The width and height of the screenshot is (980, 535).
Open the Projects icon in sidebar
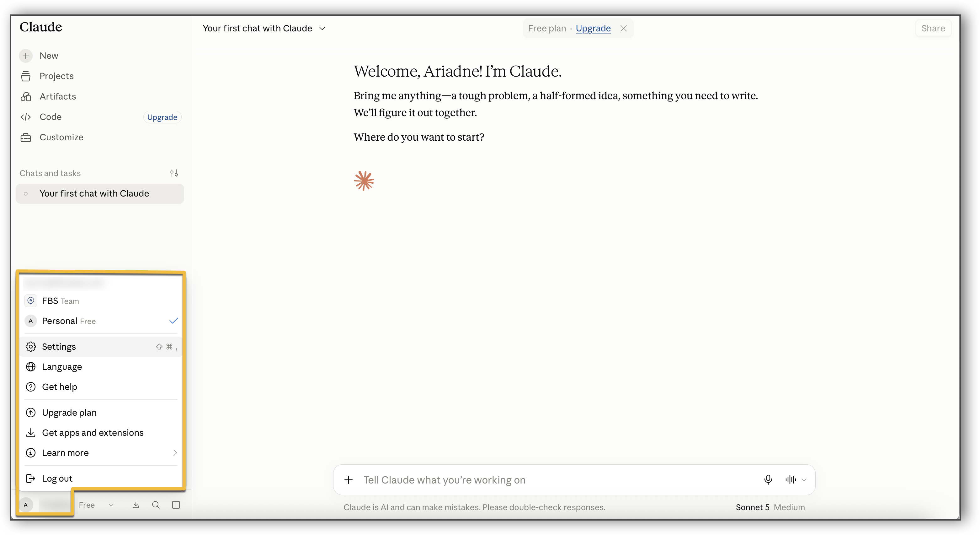(x=25, y=76)
